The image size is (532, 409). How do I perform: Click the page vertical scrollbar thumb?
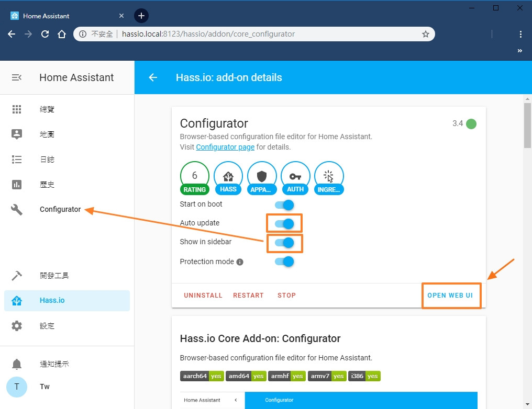(527, 126)
